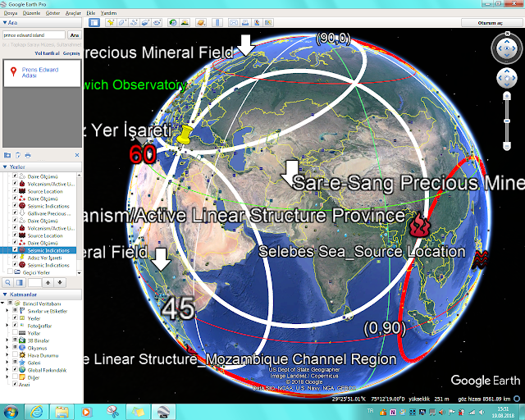Collapse the Ara search panel
The height and width of the screenshot is (420, 525).
point(5,22)
